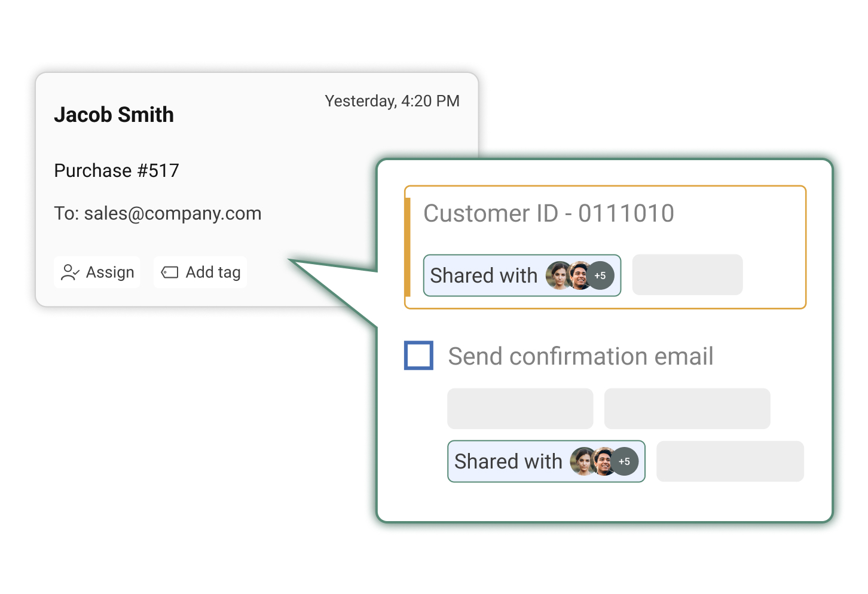Open the Jacob Smith sender name
The width and height of the screenshot is (868, 594).
(114, 115)
